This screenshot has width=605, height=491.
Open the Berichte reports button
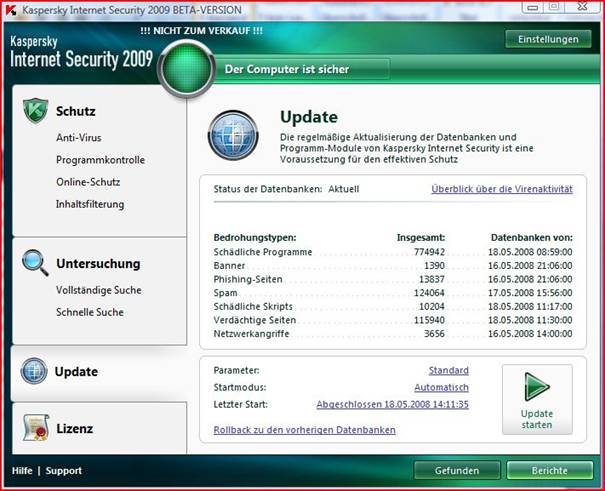point(549,471)
